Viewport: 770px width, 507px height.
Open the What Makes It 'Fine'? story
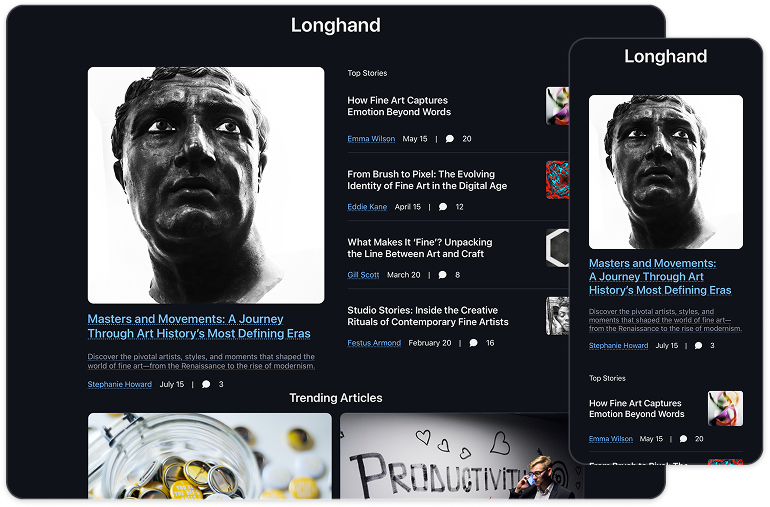coord(419,248)
